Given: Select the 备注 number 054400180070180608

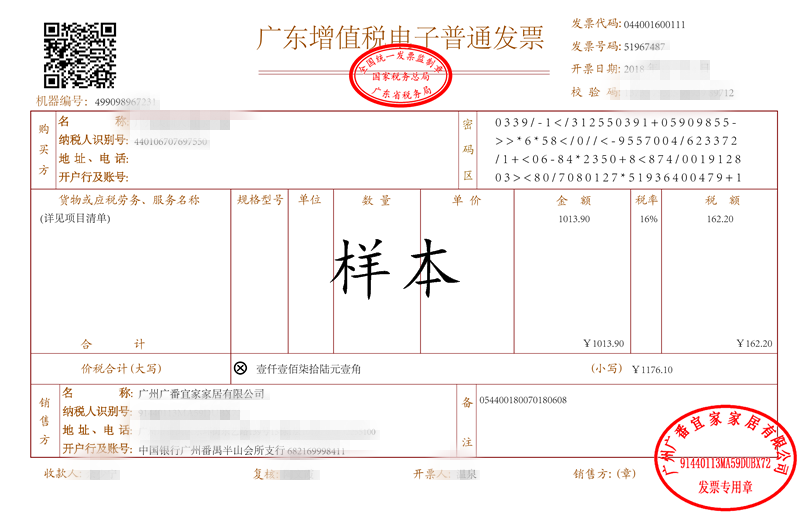Looking at the screenshot, I should (x=523, y=400).
